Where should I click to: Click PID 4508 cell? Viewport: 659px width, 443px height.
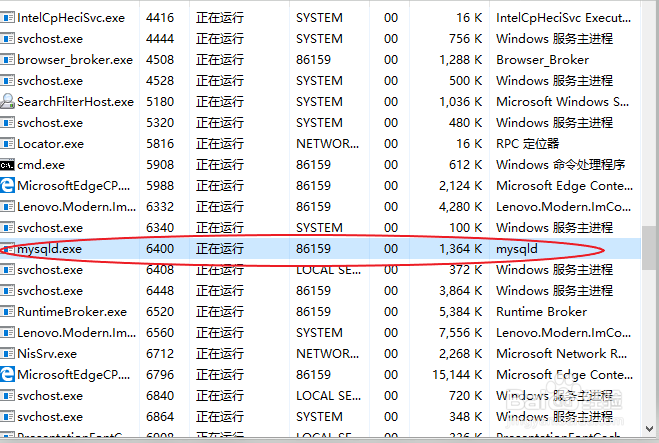tap(160, 60)
